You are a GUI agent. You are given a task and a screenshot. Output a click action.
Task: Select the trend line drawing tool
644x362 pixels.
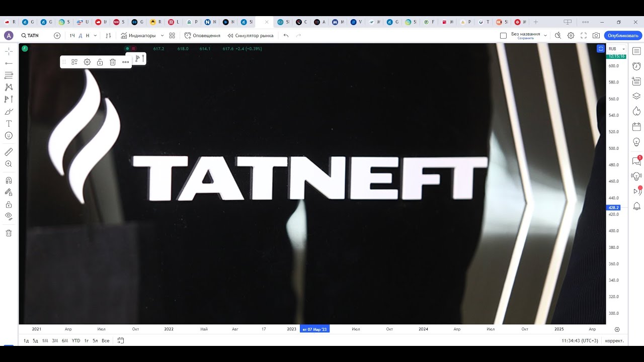click(x=9, y=63)
